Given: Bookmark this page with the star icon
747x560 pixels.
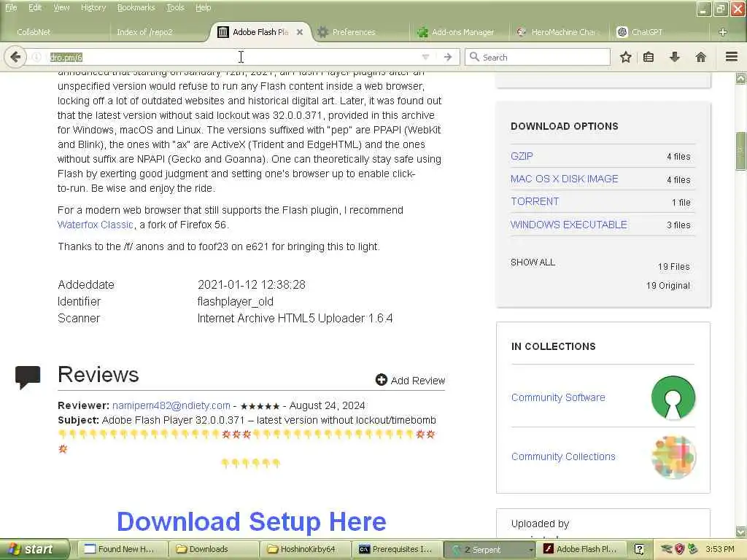Looking at the screenshot, I should (625, 57).
